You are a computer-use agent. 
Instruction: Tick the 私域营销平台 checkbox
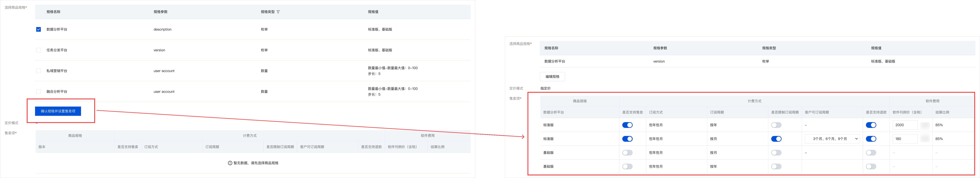point(38,71)
